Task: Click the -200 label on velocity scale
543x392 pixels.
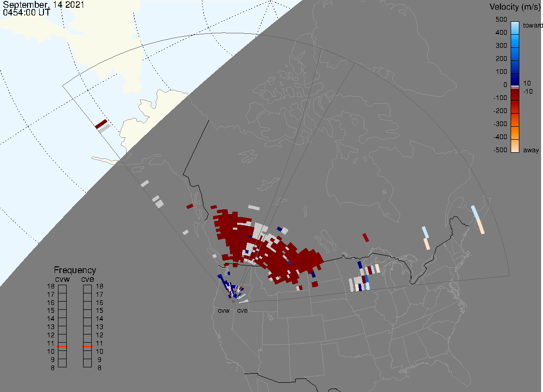Action: (x=500, y=111)
